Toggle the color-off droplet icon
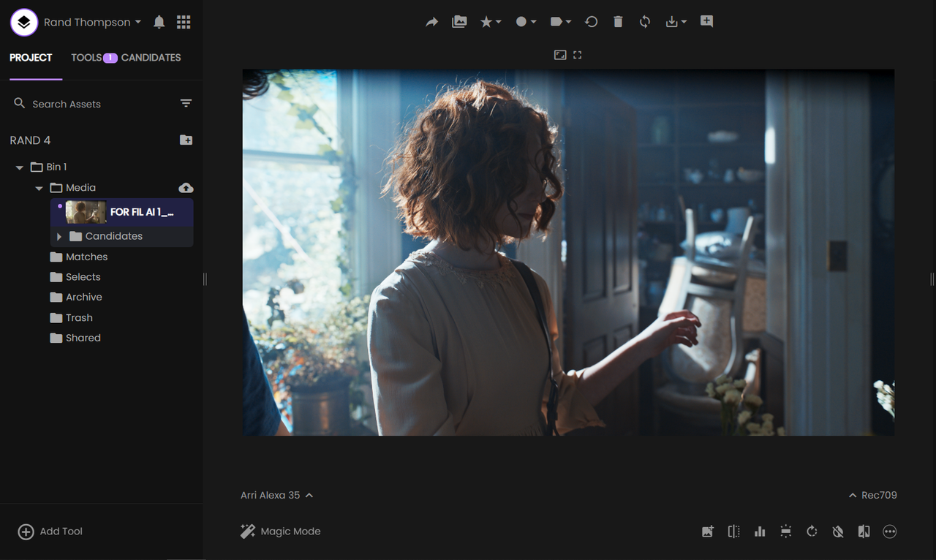The image size is (936, 560). coord(838,531)
